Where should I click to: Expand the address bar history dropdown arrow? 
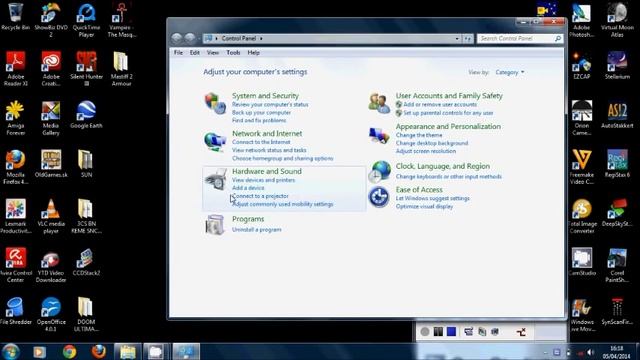(x=457, y=38)
